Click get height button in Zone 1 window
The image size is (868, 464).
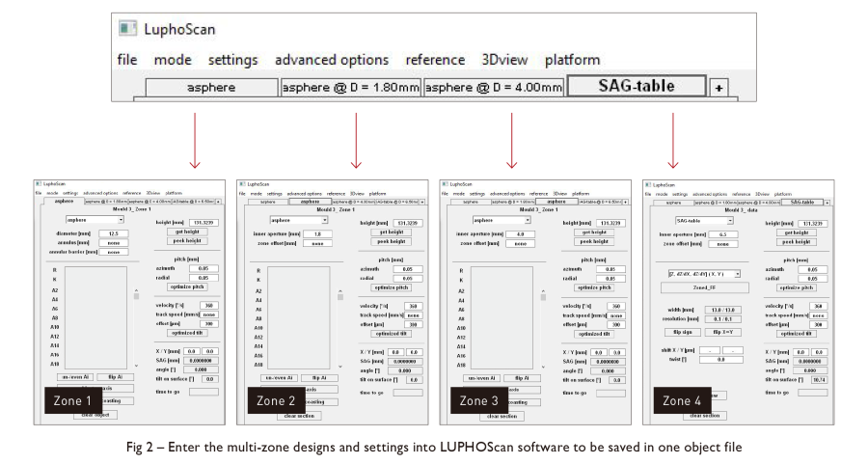pos(187,232)
